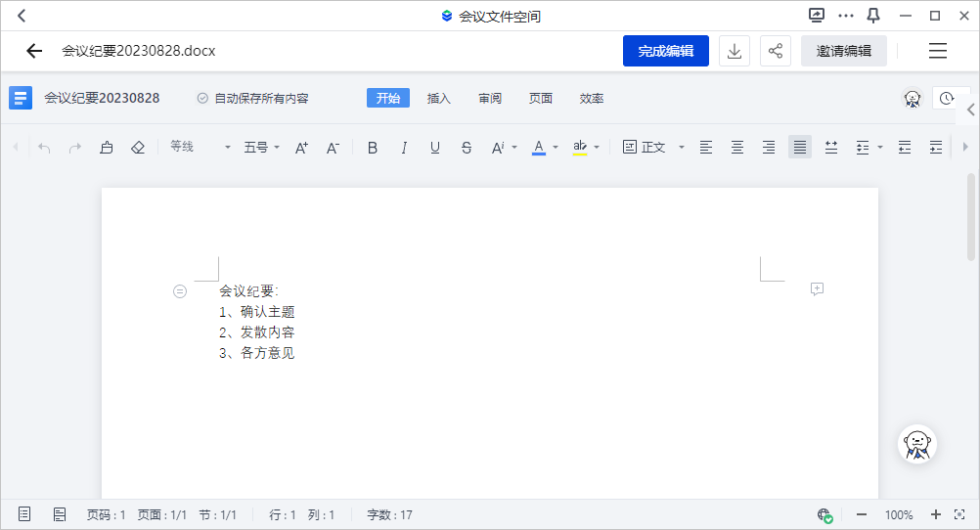Click the strikethrough S icon
Screen dimensions: 980x530
tap(467, 148)
